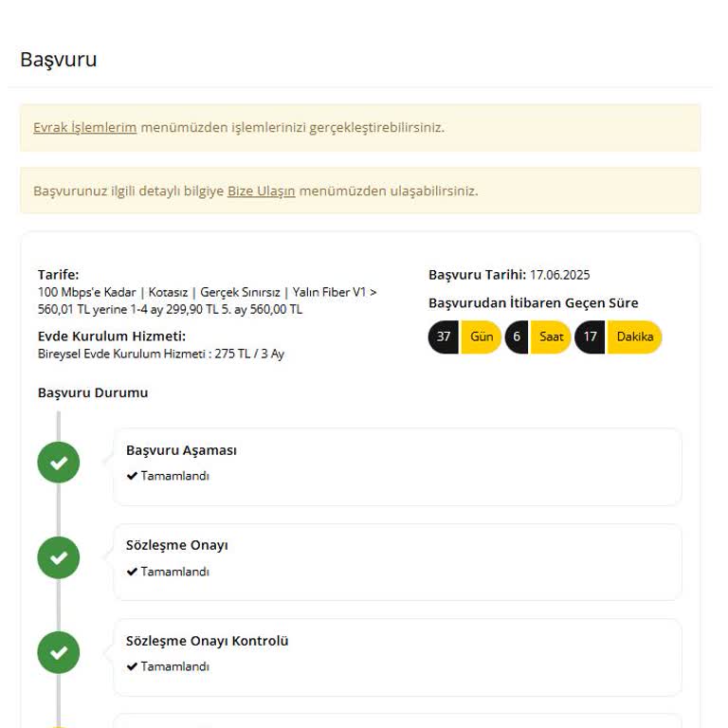The height and width of the screenshot is (728, 728).
Task: Select the yellow Dakika label
Action: click(x=634, y=337)
